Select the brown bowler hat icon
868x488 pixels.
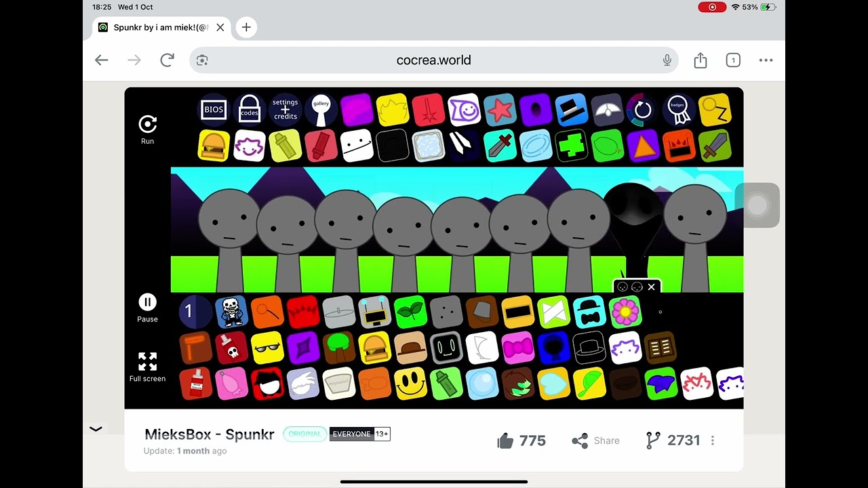[410, 348]
